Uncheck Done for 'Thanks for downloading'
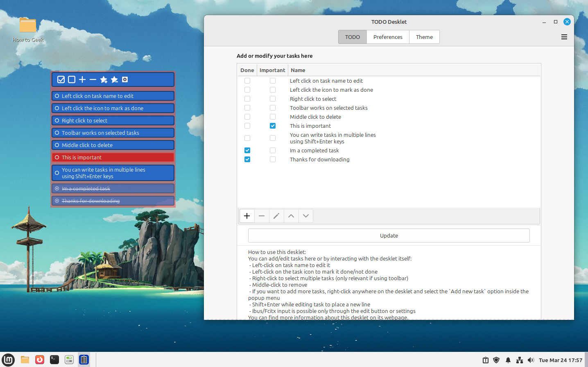Viewport: 588px width, 367px height. pyautogui.click(x=247, y=159)
